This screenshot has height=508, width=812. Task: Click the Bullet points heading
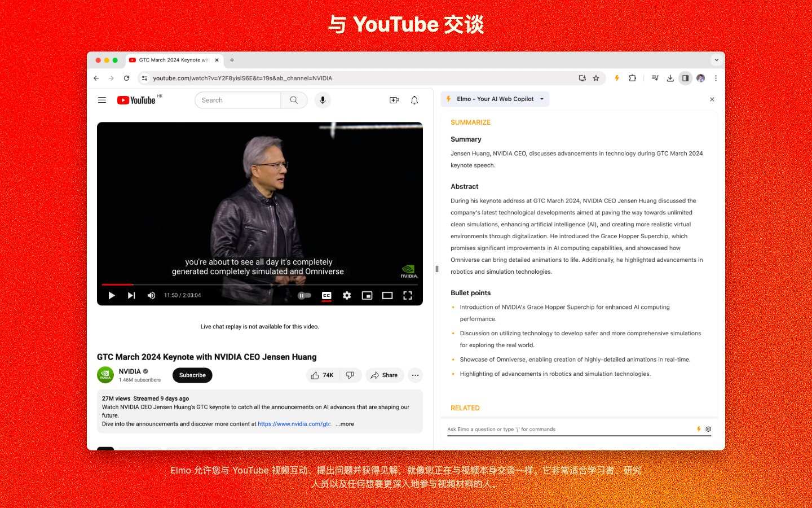tap(470, 293)
